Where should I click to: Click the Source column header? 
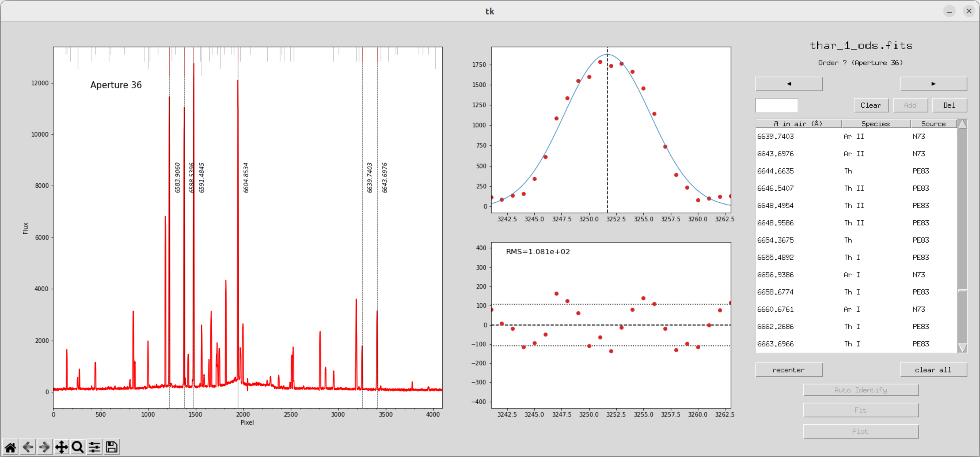point(933,124)
